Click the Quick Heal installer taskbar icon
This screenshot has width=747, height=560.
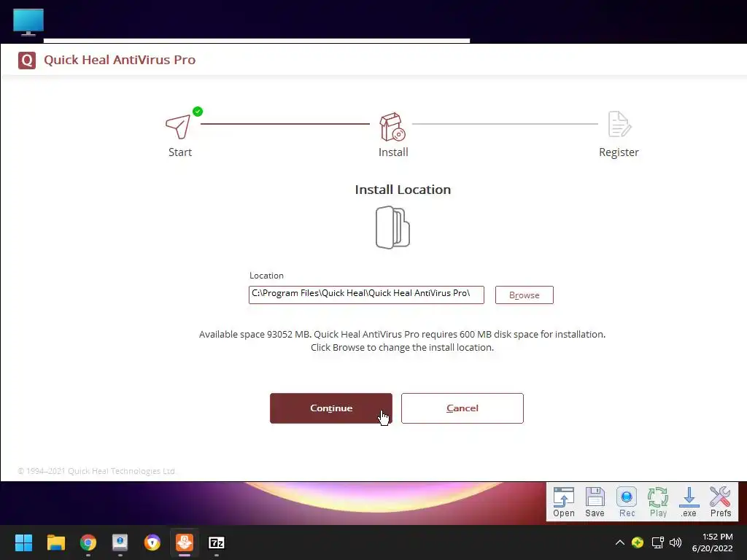[x=185, y=542]
